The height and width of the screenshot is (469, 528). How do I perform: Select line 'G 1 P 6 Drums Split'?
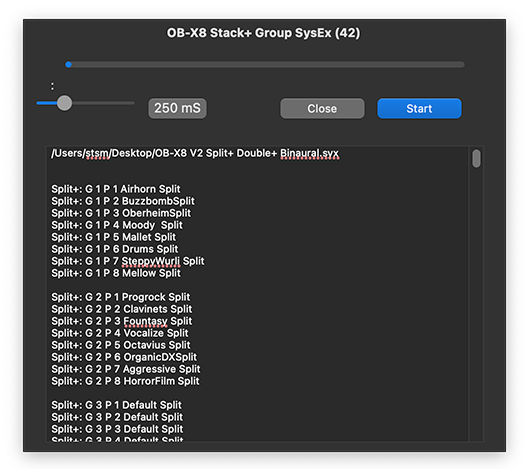(x=114, y=249)
